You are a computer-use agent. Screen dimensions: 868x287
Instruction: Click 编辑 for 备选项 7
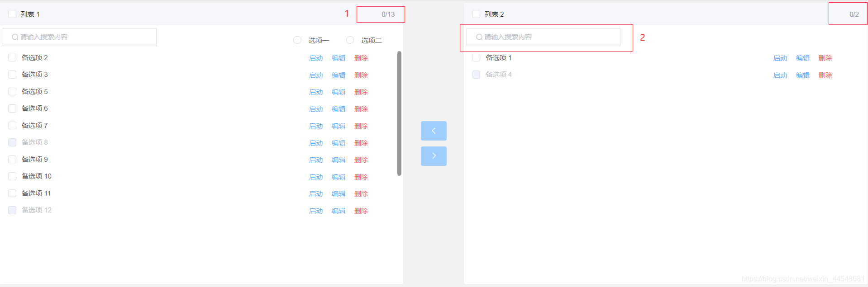(339, 126)
